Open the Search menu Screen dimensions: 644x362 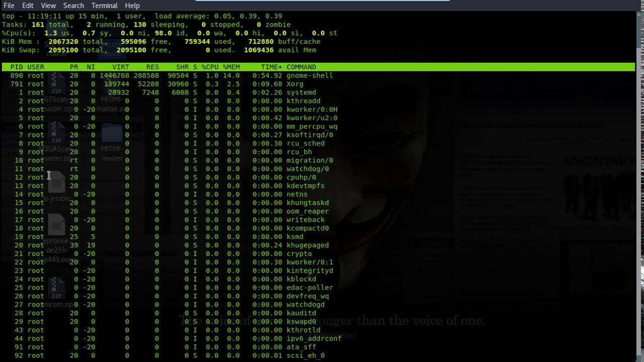point(73,6)
